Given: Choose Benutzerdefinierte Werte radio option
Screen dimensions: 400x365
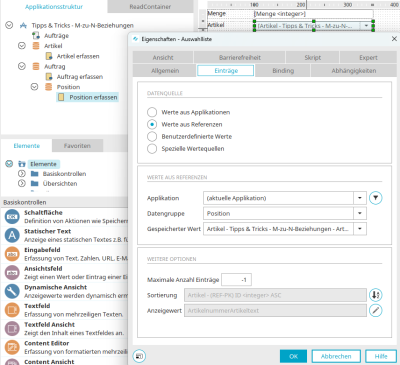Looking at the screenshot, I should tap(152, 137).
